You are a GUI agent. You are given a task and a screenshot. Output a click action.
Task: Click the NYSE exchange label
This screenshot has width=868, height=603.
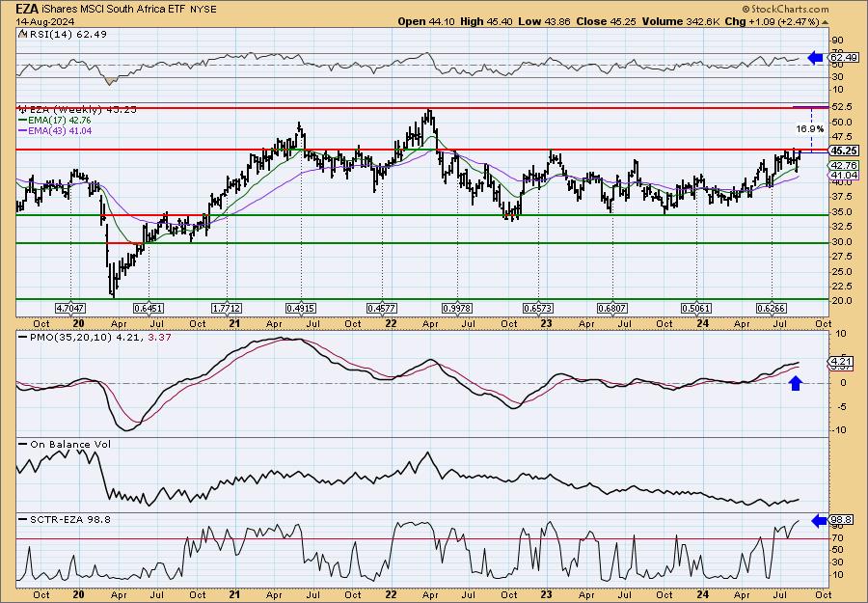pos(203,10)
